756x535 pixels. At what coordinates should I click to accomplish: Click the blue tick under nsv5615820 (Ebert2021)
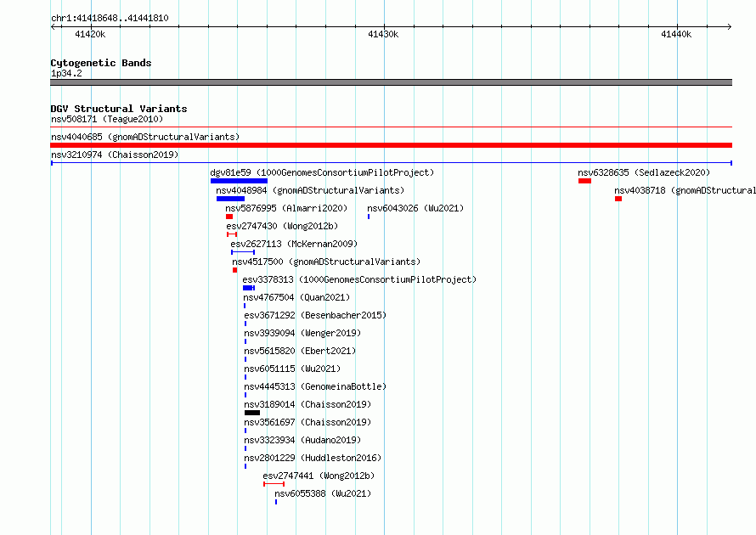(245, 359)
